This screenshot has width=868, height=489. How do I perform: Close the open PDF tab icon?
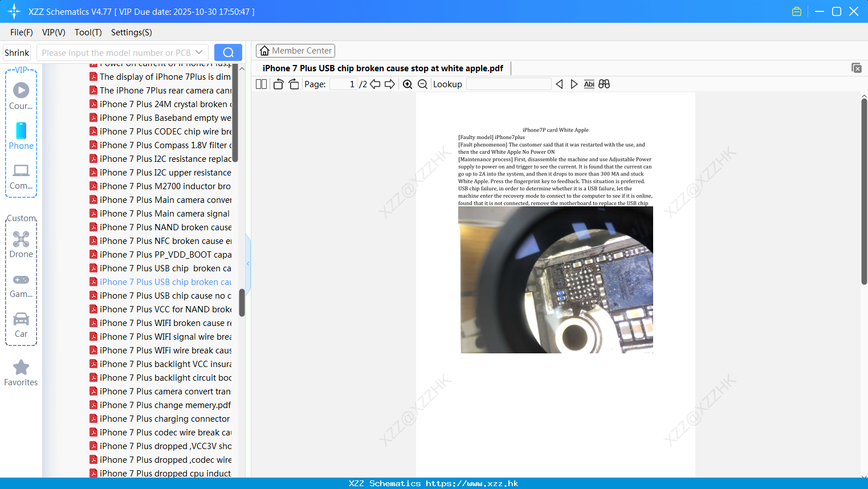click(856, 68)
